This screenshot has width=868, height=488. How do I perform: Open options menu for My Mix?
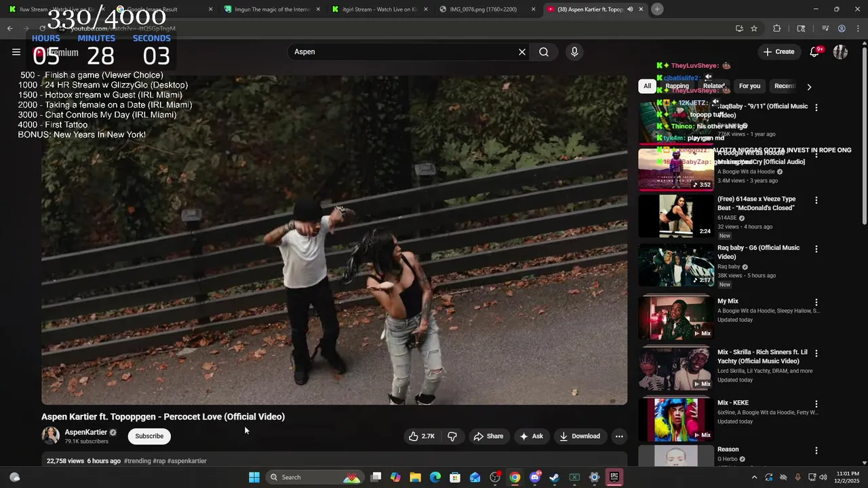(x=816, y=302)
